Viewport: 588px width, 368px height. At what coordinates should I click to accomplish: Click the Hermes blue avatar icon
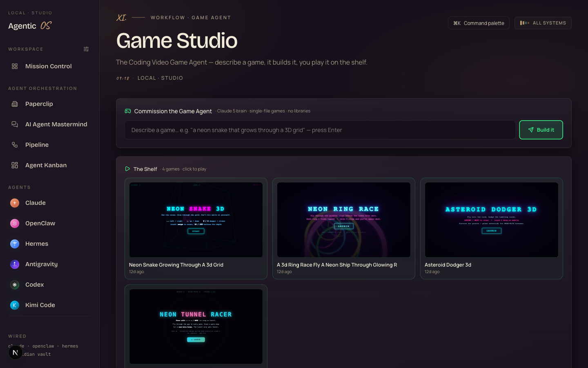point(15,244)
